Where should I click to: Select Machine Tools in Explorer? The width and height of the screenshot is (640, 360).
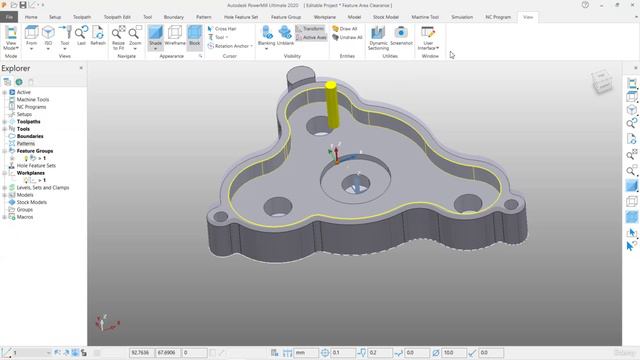pos(33,100)
